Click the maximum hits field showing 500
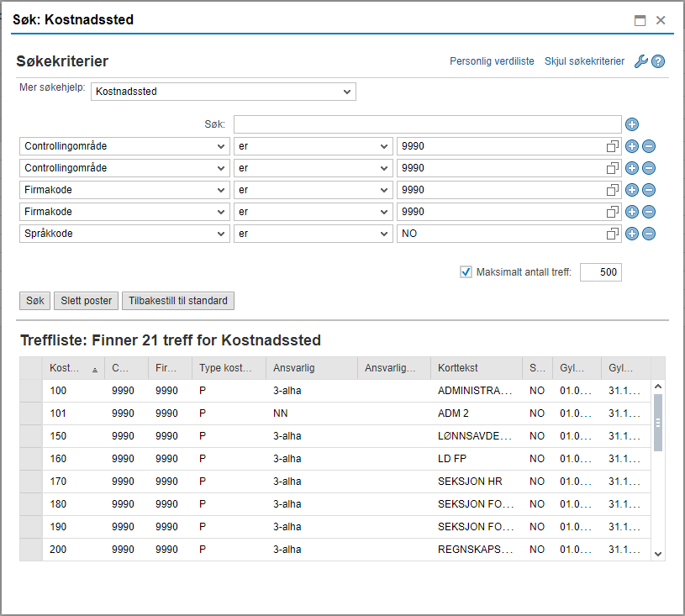Viewport: 685px width, 616px height. [x=601, y=272]
